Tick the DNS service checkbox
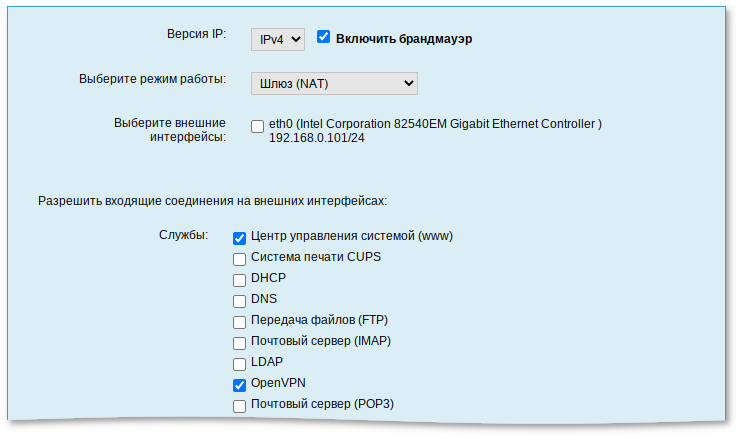The width and height of the screenshot is (739, 438). pyautogui.click(x=240, y=300)
